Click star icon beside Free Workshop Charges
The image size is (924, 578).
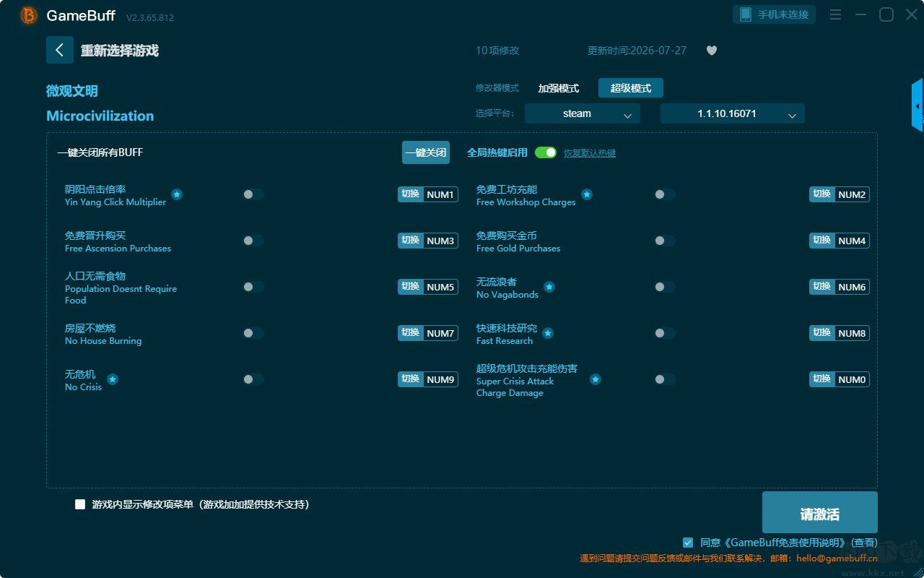pyautogui.click(x=587, y=194)
